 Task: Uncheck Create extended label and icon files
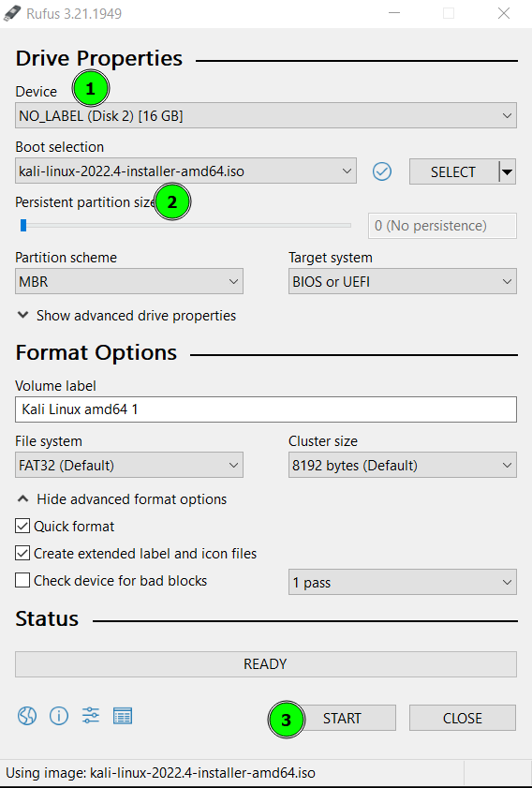22,554
